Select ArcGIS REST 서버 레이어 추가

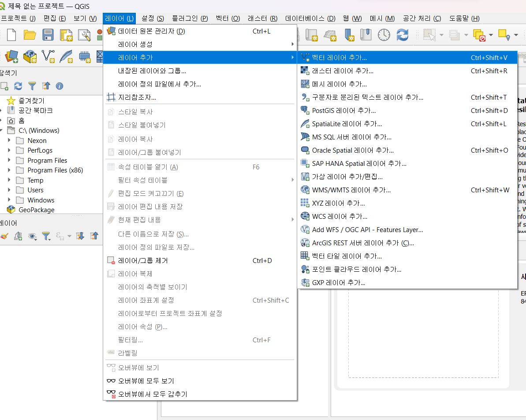[407, 243]
